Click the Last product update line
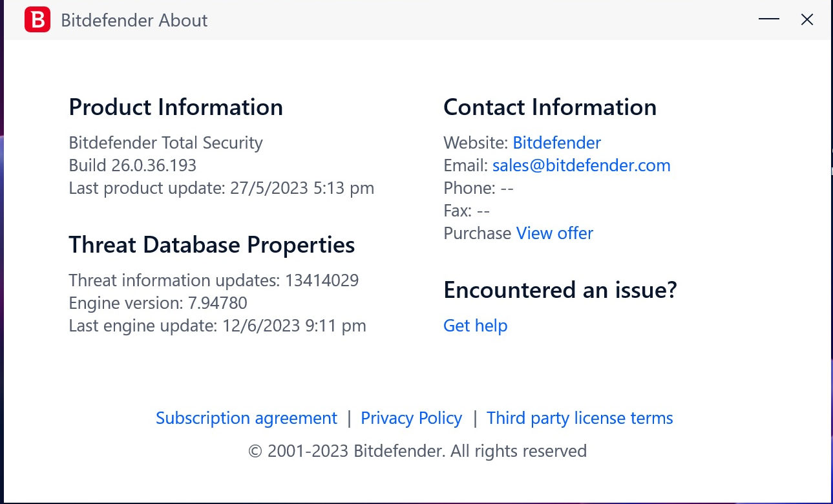833x504 pixels. coord(221,188)
